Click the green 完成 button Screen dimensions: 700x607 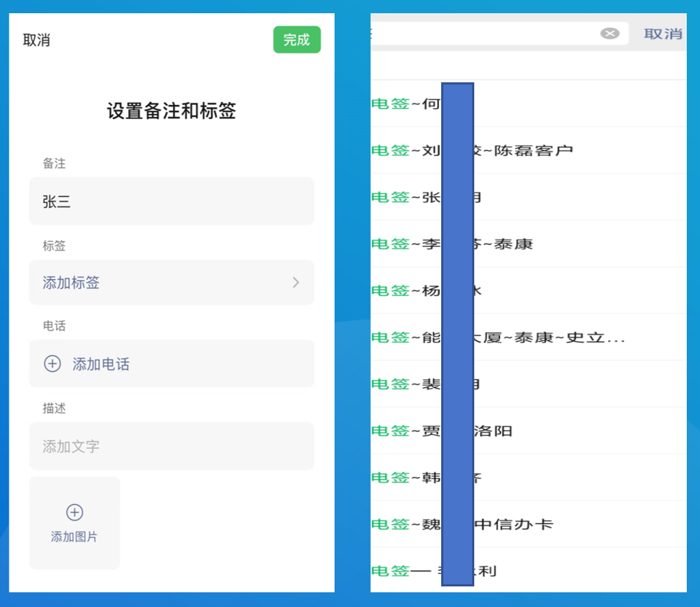click(297, 40)
